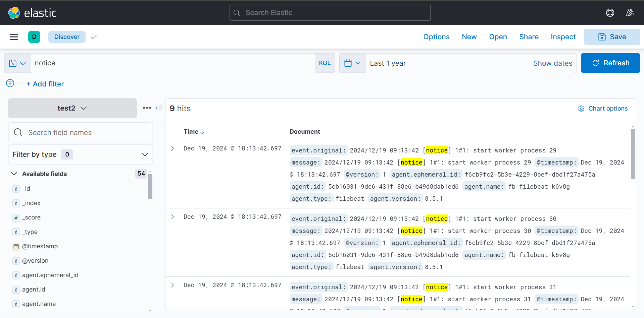Image resolution: width=644 pixels, height=318 pixels.
Task: Select the agent.id field
Action: click(34, 290)
